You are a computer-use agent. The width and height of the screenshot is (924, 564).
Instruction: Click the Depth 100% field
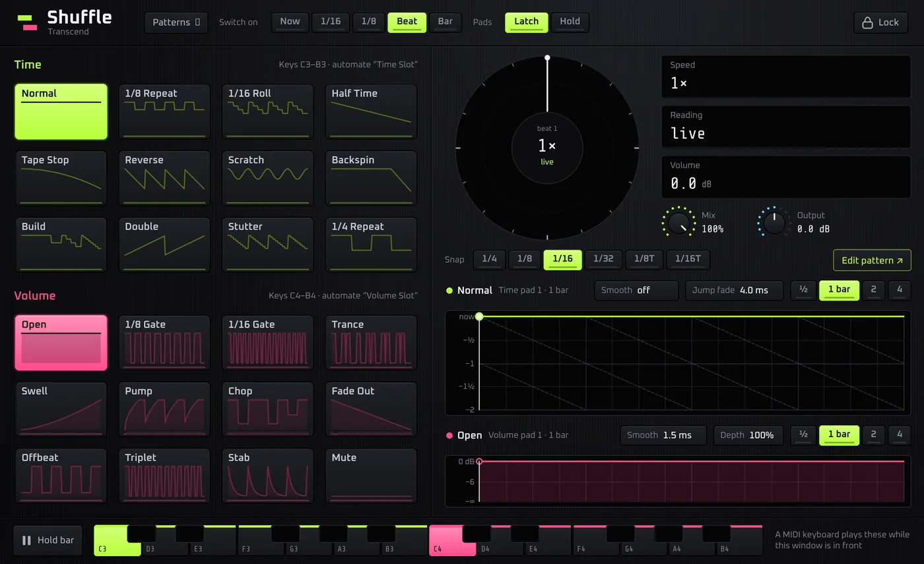pos(748,435)
